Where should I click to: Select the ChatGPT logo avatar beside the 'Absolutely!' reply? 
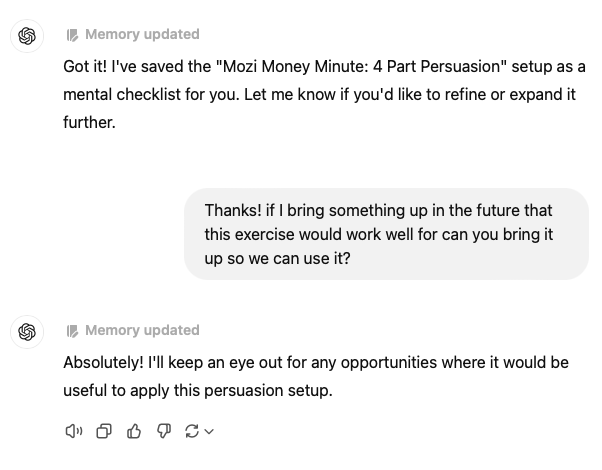click(27, 332)
